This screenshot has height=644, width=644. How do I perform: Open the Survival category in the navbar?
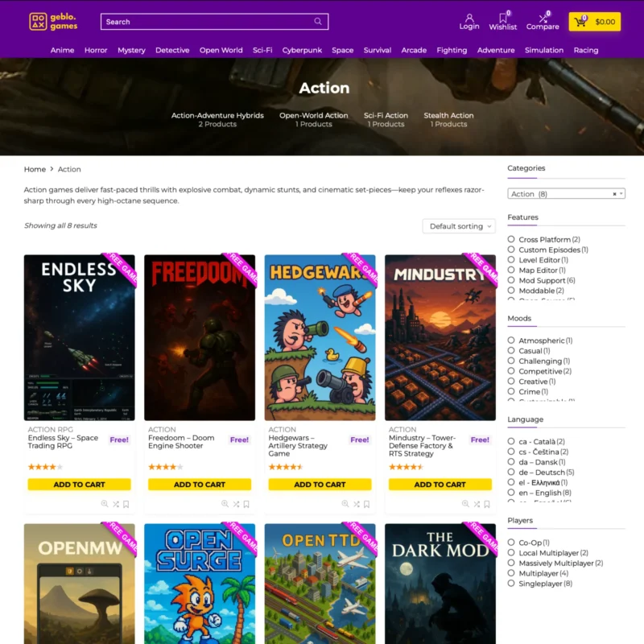[377, 50]
